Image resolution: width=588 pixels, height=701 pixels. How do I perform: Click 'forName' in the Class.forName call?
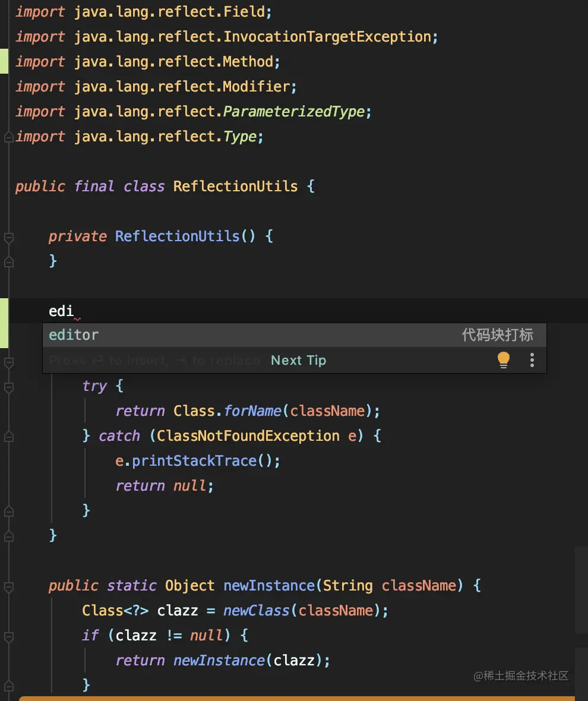[252, 411]
